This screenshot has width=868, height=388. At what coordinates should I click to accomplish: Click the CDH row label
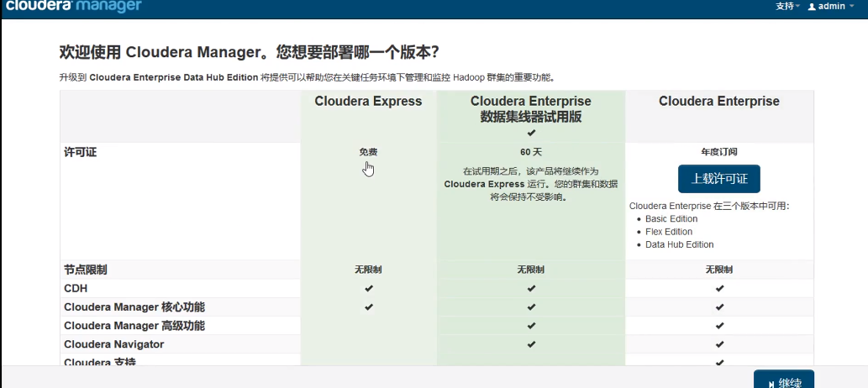[x=76, y=288]
